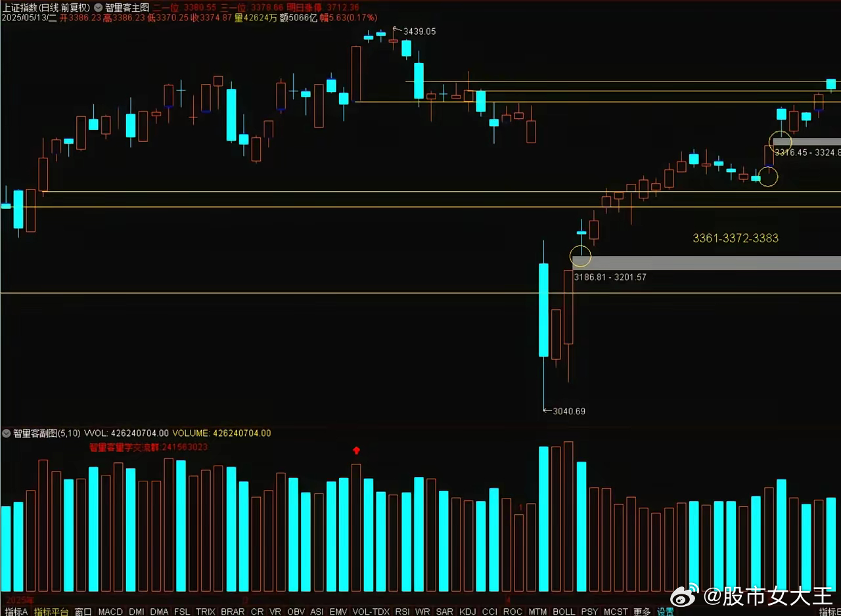841x616 pixels.
Task: Open the 更多 indicators list
Action: click(642, 611)
